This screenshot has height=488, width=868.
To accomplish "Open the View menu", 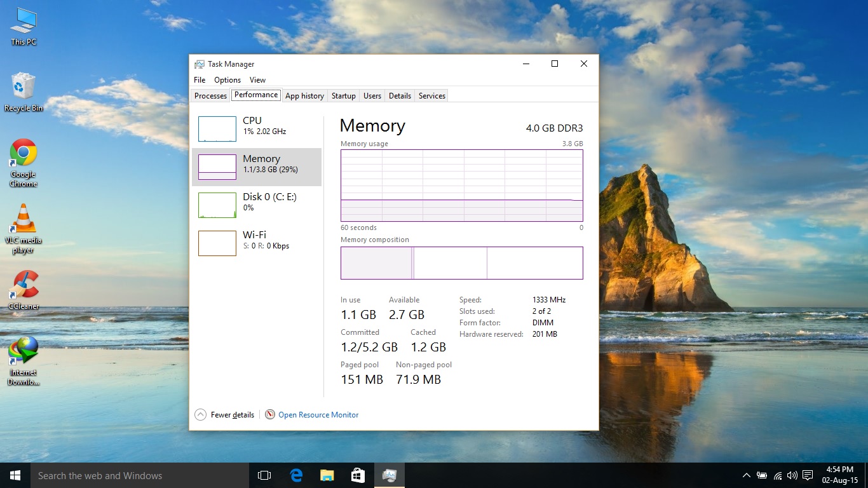I will [x=257, y=80].
